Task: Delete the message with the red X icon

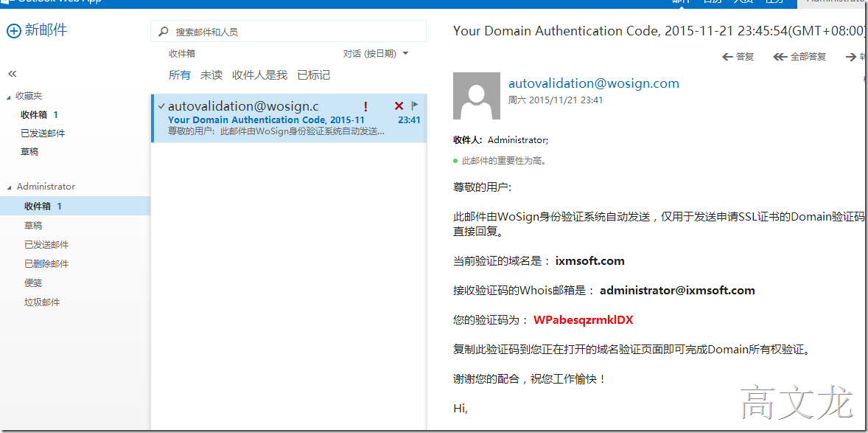Action: tap(399, 106)
